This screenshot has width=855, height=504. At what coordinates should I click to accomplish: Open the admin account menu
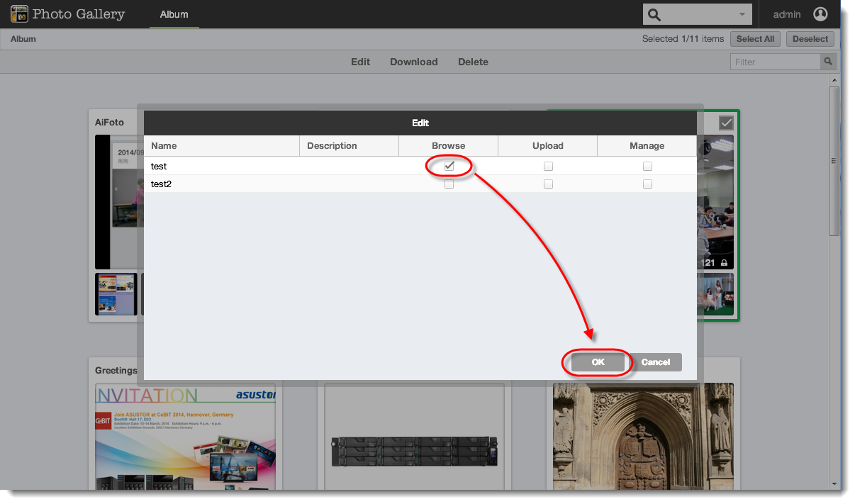[x=787, y=14]
